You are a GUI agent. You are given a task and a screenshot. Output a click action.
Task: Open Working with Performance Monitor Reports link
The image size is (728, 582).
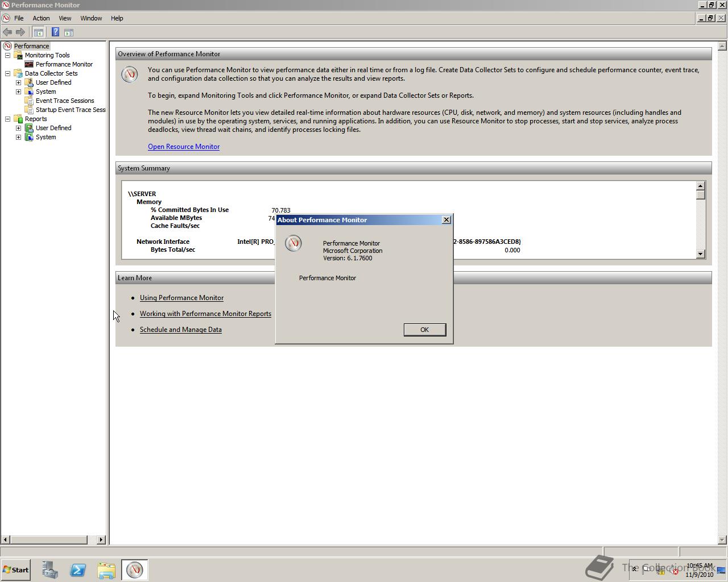[x=205, y=314]
